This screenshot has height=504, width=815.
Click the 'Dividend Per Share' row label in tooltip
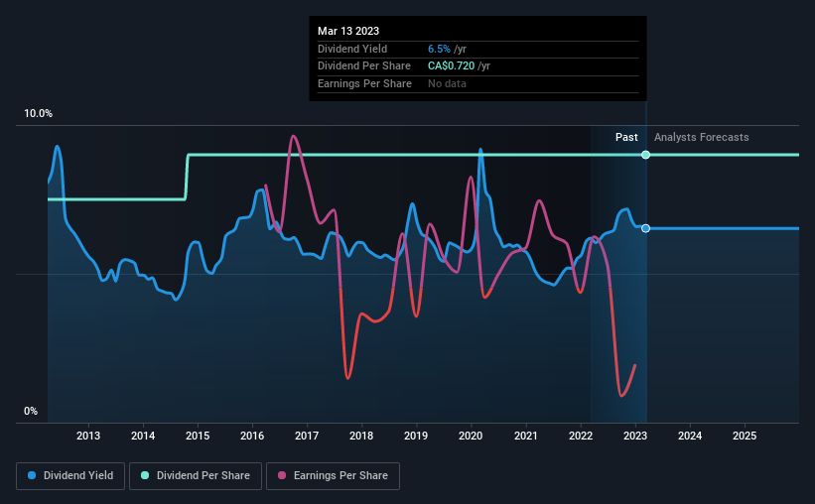click(364, 66)
